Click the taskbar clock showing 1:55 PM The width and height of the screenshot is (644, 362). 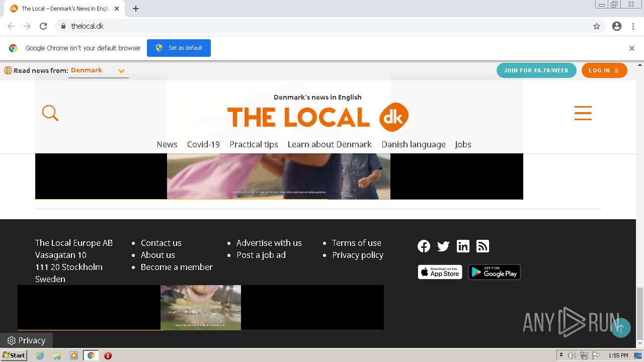point(618,355)
